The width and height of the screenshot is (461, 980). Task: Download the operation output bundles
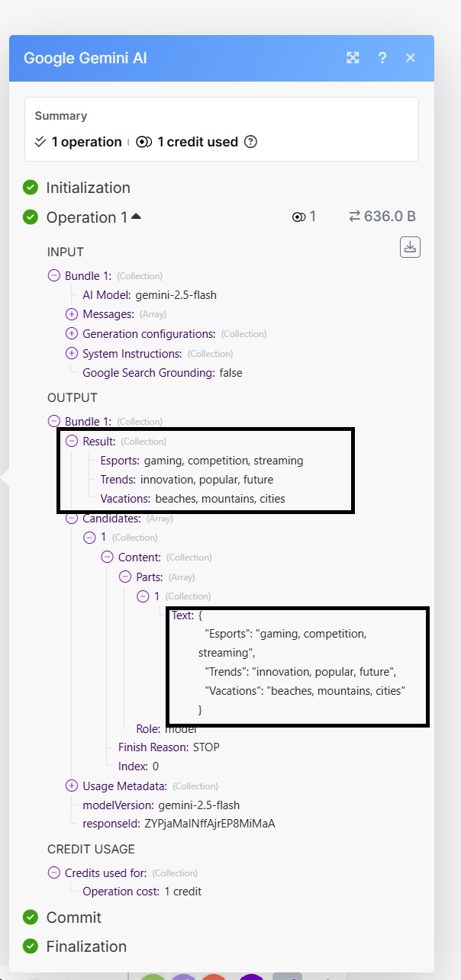[411, 247]
